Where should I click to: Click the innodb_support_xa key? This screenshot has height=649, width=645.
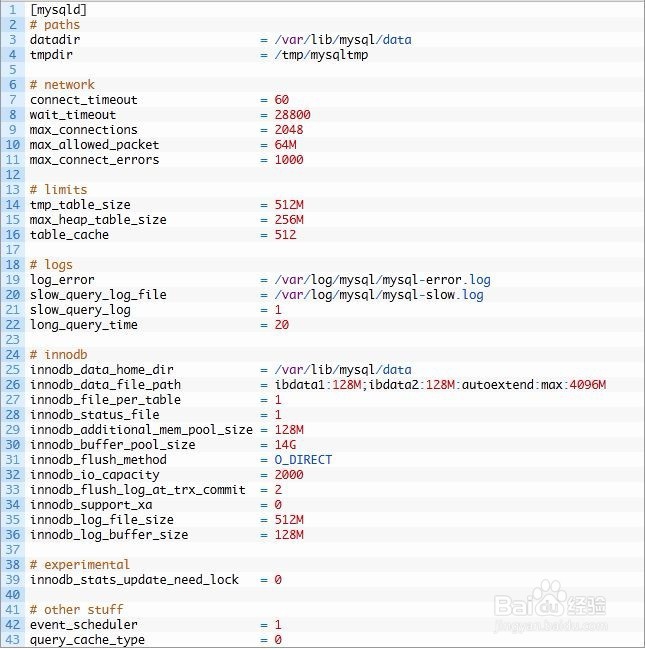(91, 505)
